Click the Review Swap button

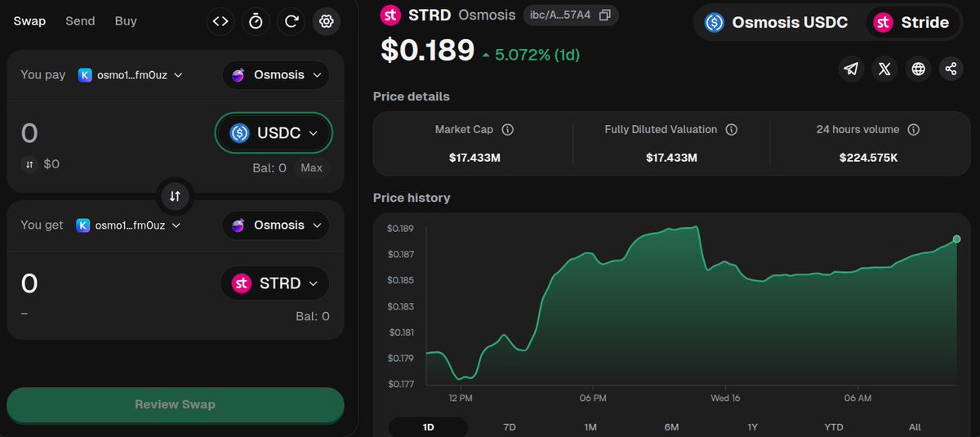tap(175, 404)
